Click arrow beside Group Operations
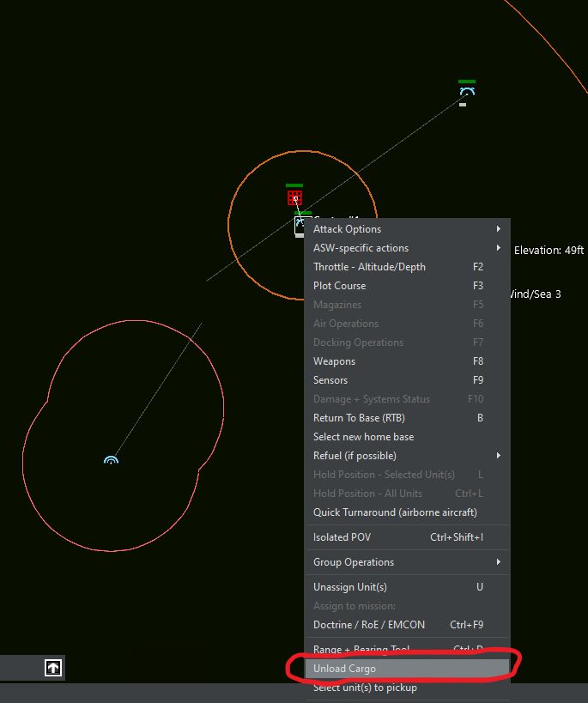This screenshot has height=703, width=588. [x=498, y=562]
